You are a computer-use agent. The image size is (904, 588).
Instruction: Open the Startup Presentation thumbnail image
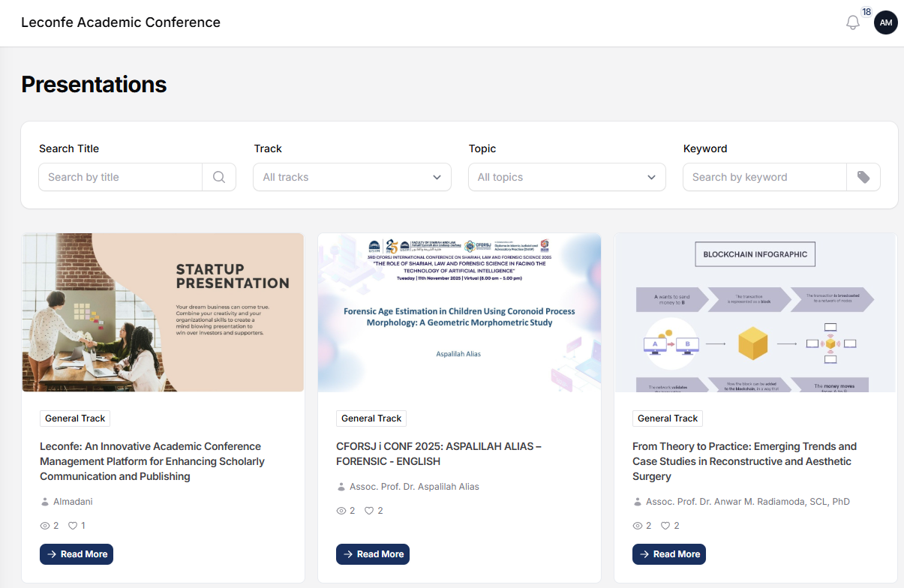coord(163,312)
